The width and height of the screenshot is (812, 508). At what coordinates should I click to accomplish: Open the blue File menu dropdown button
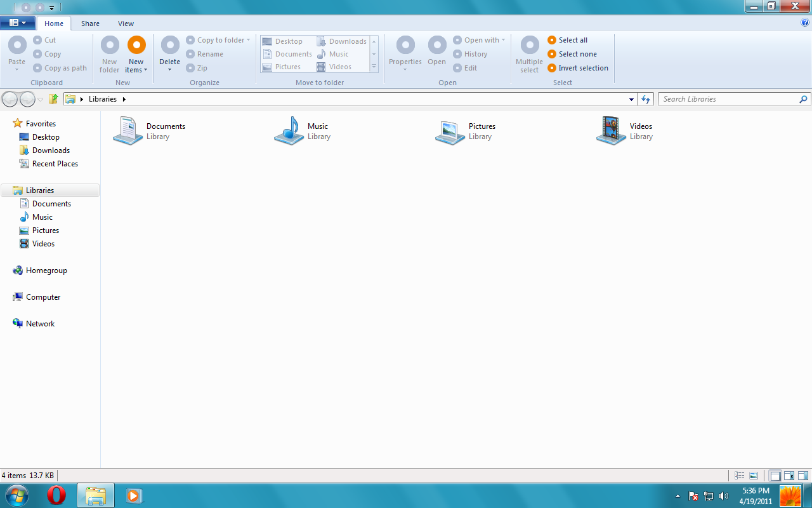[x=18, y=23]
